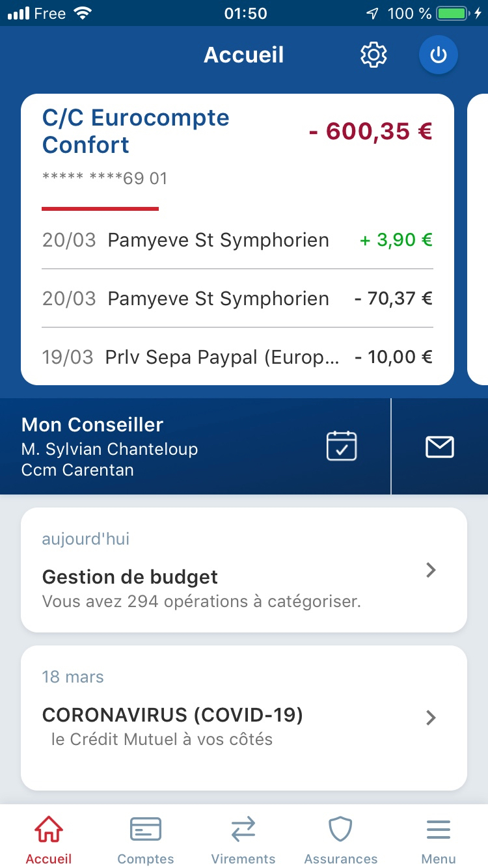Tap the partially visible next account card
This screenshot has height=868, width=488.
[478, 239]
